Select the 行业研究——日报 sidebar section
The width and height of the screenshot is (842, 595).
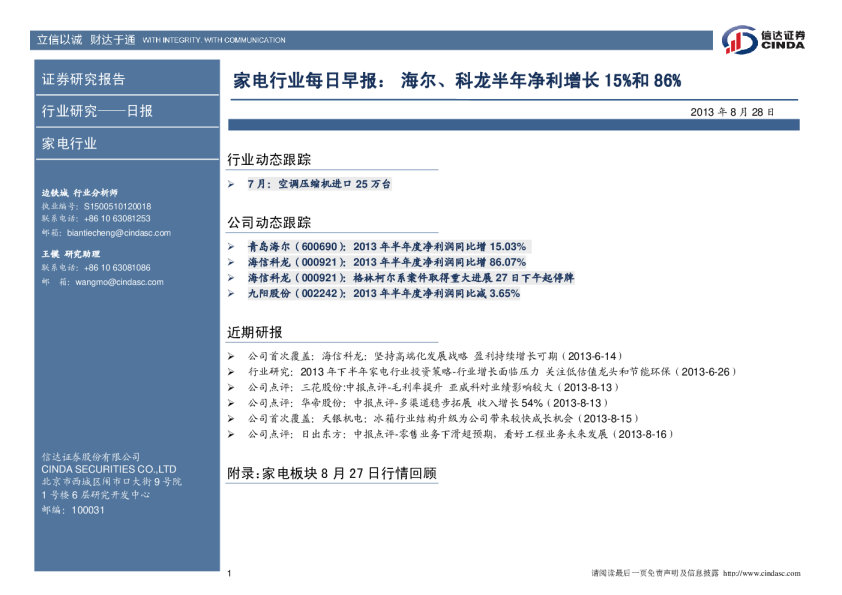click(x=97, y=111)
